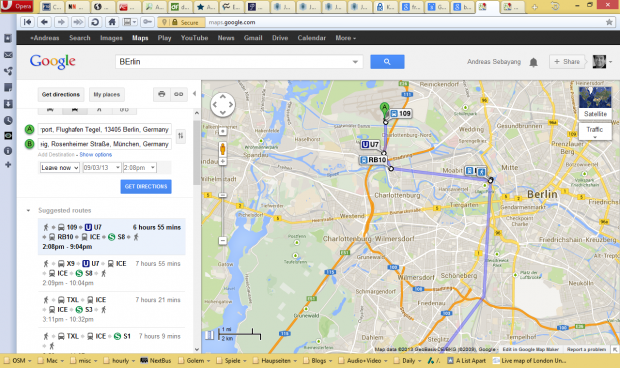The width and height of the screenshot is (620, 368).
Task: Open the saved pages dropdown in toolbar
Action: pos(130,22)
